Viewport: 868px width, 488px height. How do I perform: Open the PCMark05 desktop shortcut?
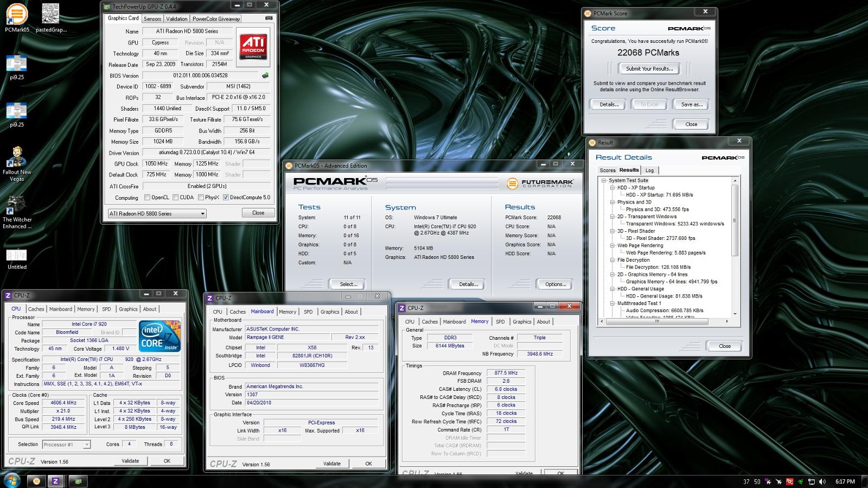[x=17, y=18]
